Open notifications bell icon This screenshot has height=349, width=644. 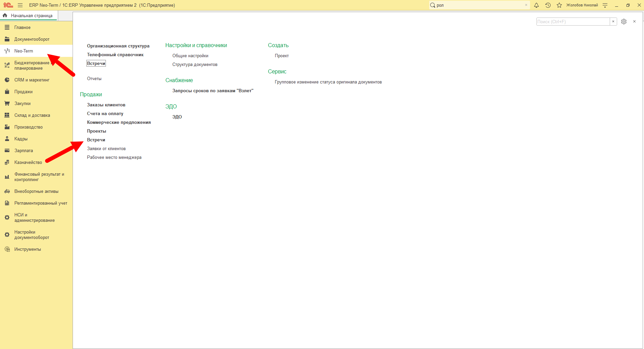coord(536,5)
